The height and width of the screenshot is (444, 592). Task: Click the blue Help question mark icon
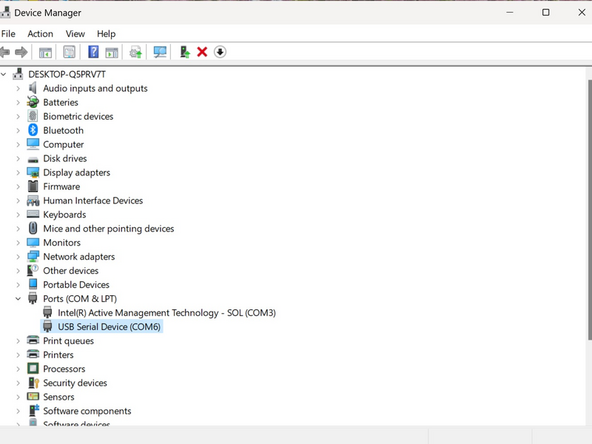pos(93,52)
